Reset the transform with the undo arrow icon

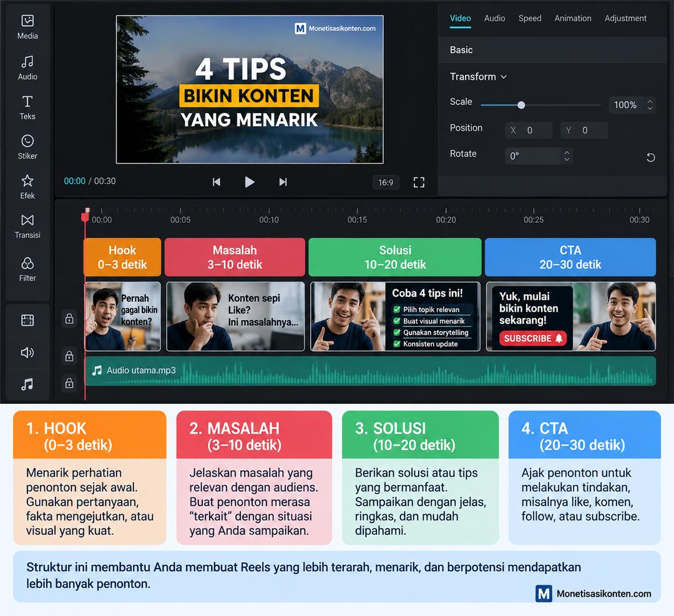pyautogui.click(x=651, y=157)
